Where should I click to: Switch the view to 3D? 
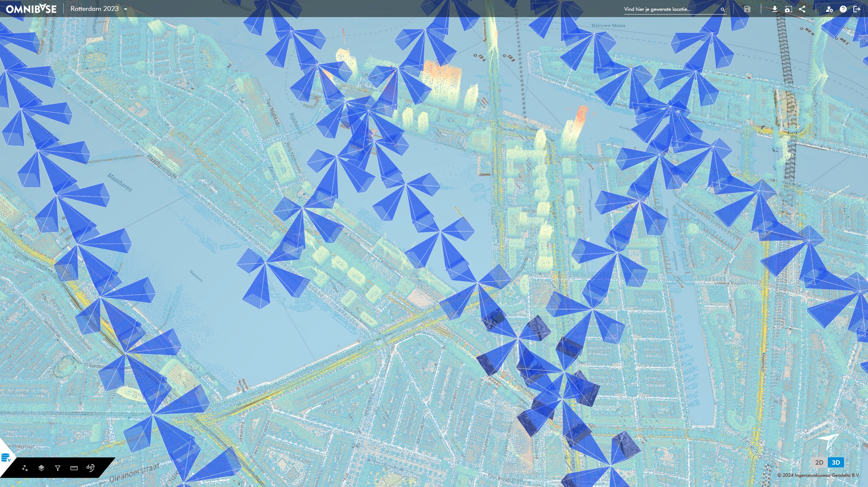click(x=836, y=462)
